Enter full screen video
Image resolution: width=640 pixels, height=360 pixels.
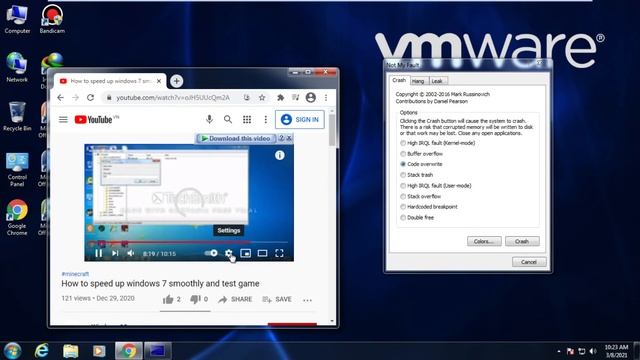[279, 253]
